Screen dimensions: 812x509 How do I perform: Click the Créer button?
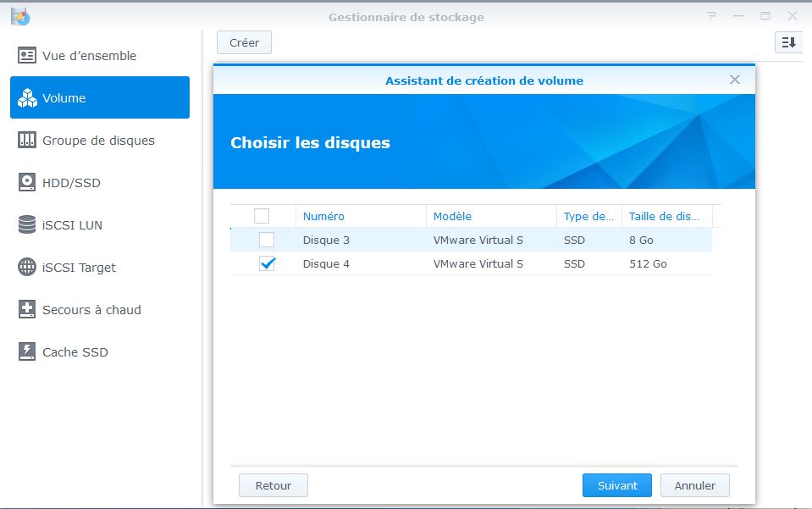[x=244, y=42]
